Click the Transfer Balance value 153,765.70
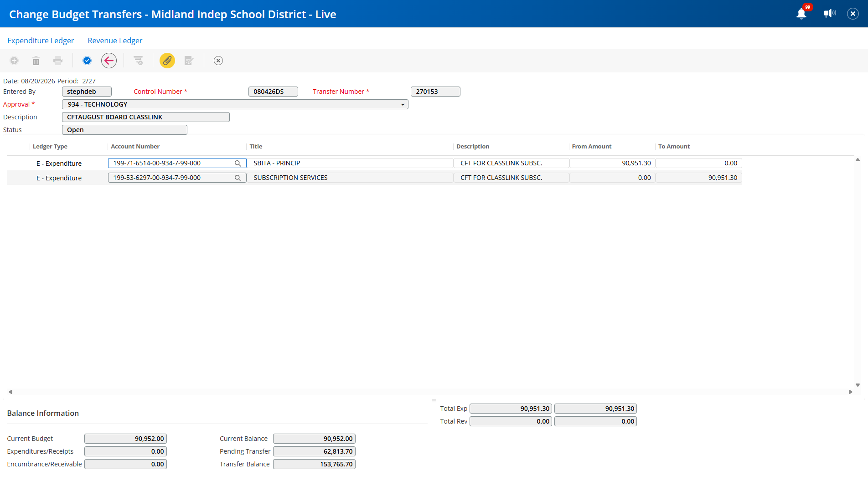 point(314,464)
